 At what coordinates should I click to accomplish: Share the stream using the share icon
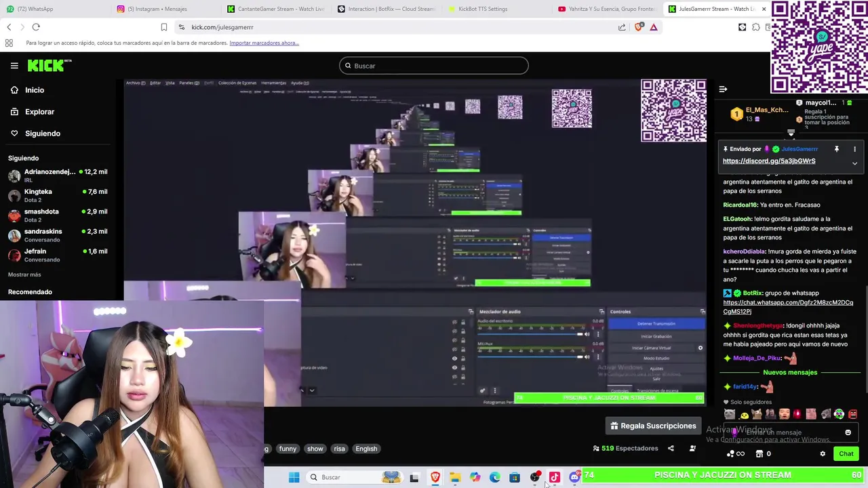coord(671,449)
